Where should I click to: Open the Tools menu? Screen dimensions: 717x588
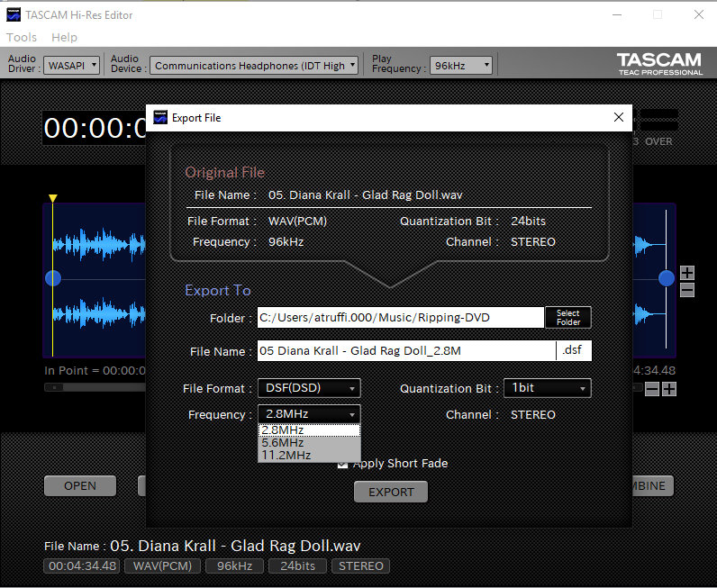pos(22,37)
